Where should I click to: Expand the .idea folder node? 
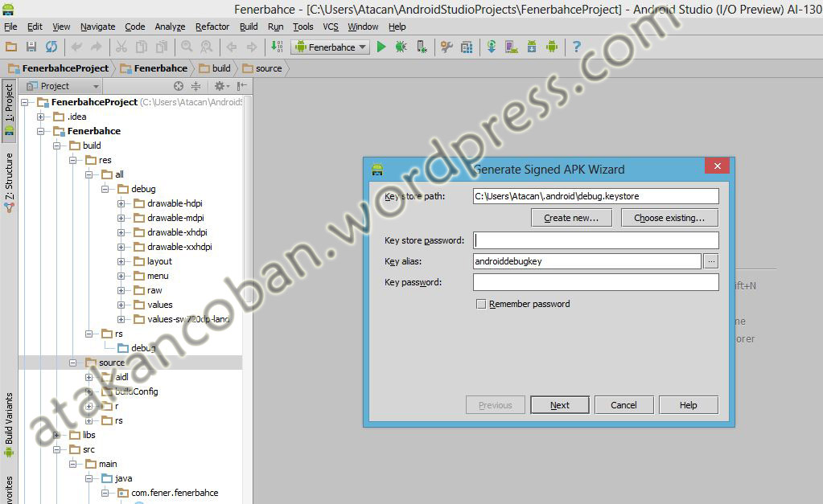click(x=41, y=117)
